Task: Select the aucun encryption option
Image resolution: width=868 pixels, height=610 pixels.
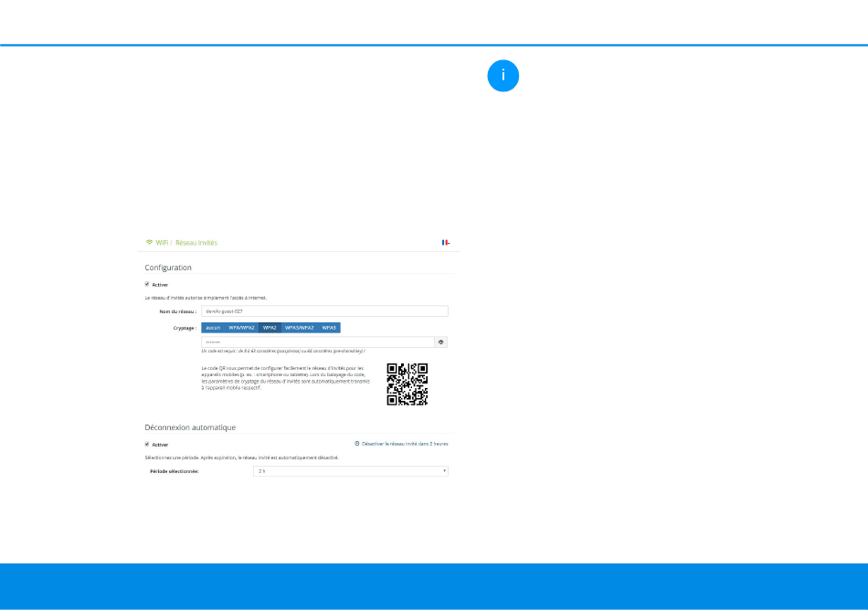Action: point(213,327)
